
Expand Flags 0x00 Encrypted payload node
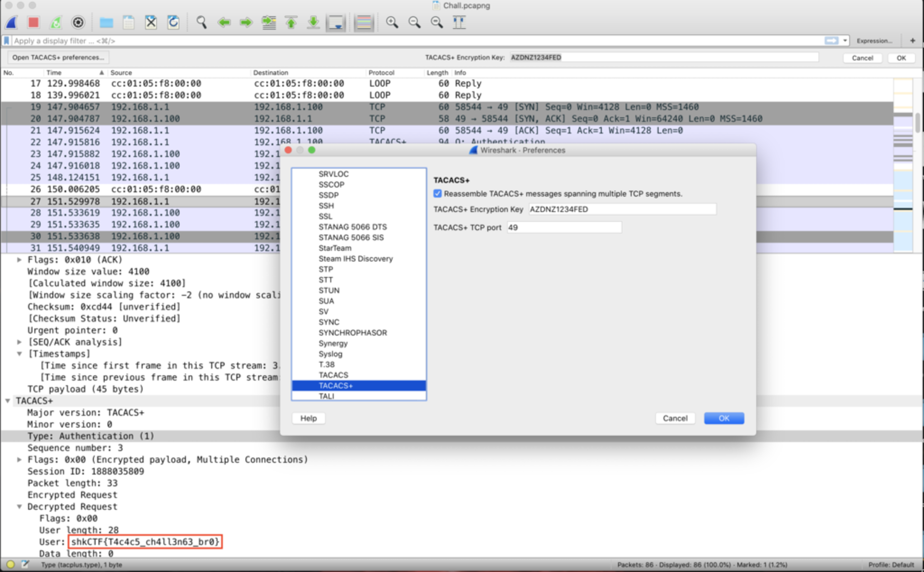point(19,460)
